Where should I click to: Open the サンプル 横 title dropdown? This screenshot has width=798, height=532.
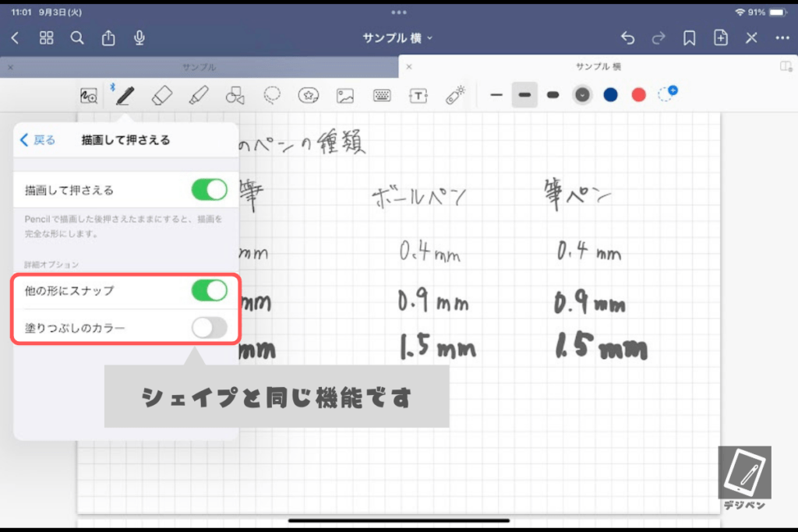click(x=397, y=38)
